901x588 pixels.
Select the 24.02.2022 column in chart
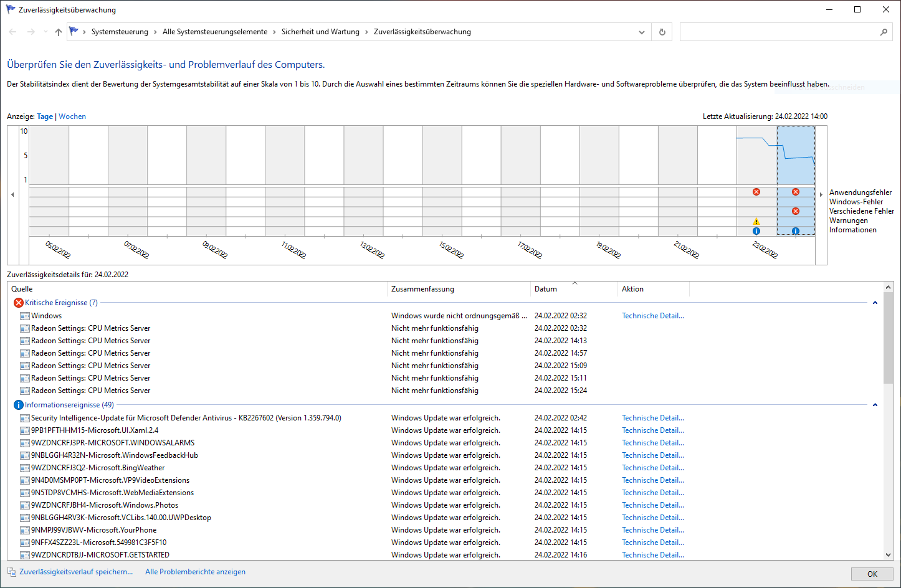point(796,181)
